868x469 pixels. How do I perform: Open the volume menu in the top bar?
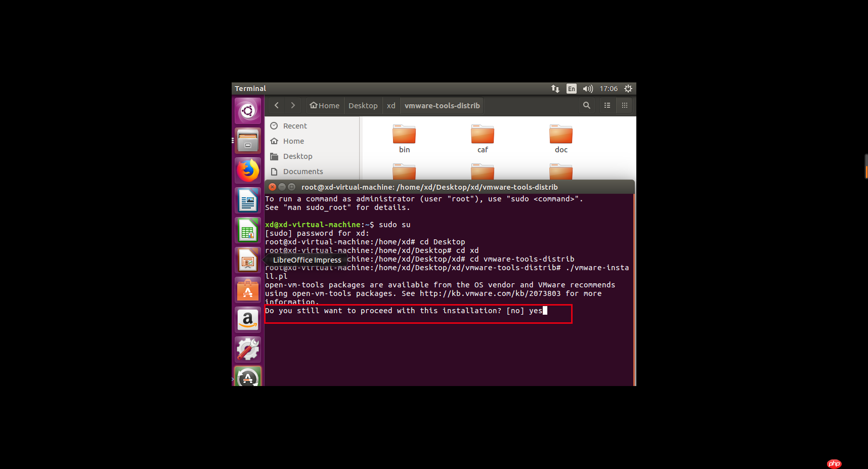588,88
